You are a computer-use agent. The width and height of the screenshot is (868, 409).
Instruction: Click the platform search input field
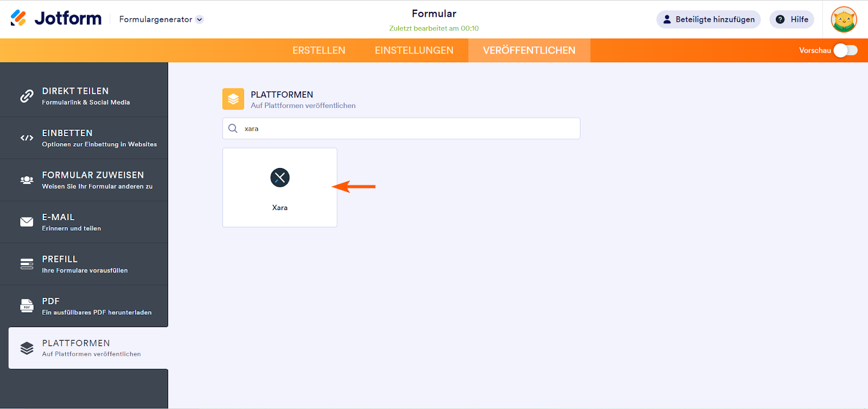(x=407, y=129)
